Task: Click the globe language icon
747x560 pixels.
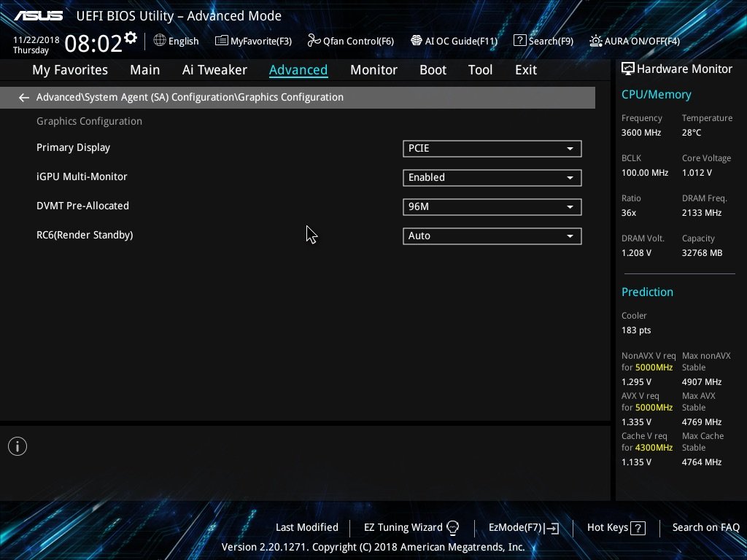Action: coord(160,41)
